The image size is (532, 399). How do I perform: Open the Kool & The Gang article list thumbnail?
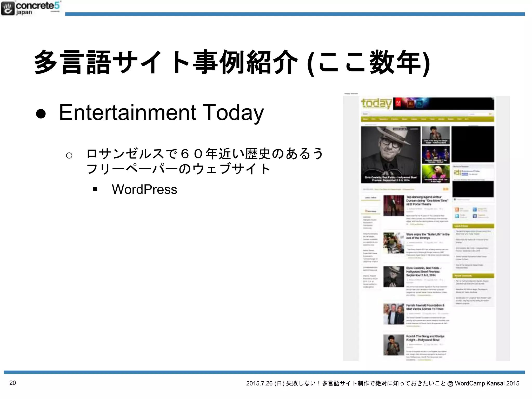click(x=394, y=345)
